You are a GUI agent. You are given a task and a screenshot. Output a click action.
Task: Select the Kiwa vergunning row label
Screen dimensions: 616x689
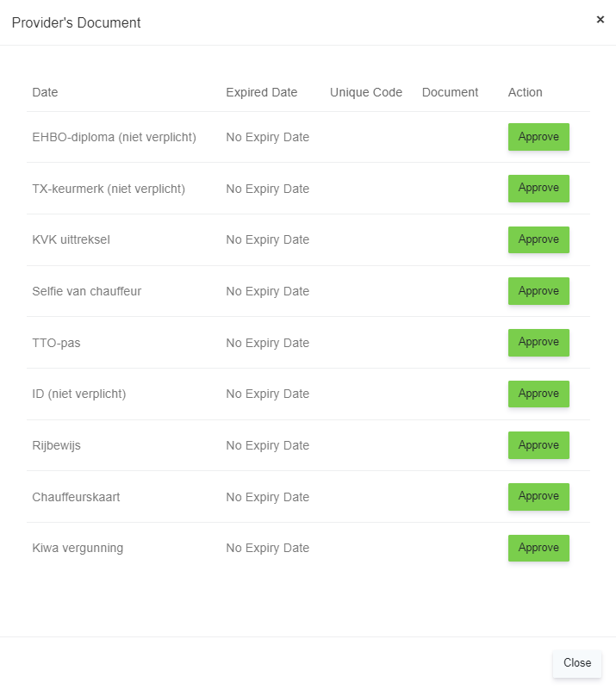[78, 548]
